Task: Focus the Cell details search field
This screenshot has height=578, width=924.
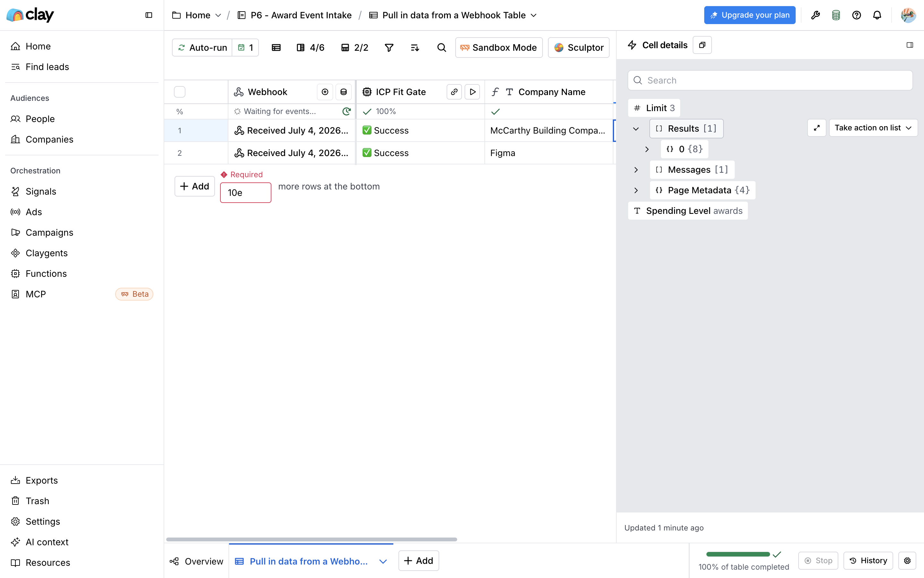Action: click(770, 80)
